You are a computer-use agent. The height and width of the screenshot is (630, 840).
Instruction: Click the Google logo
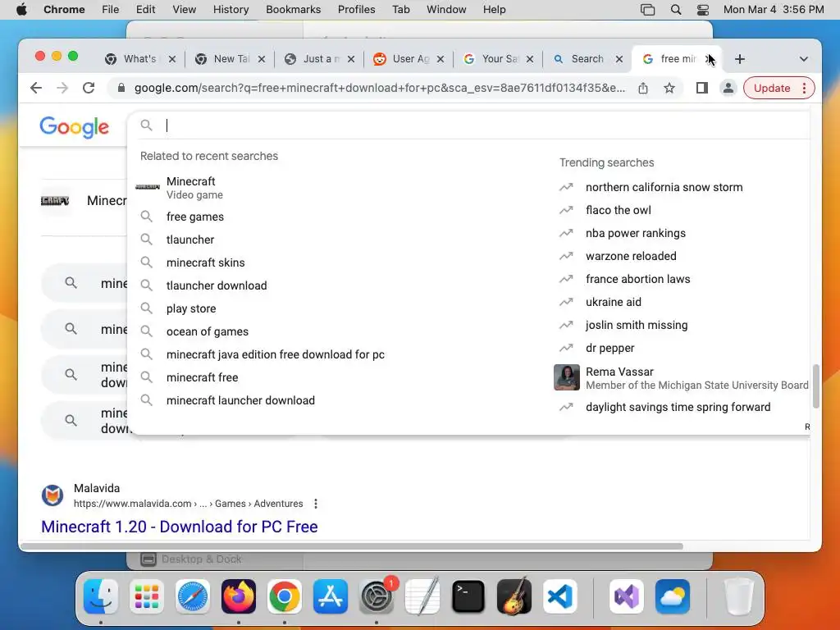75,127
